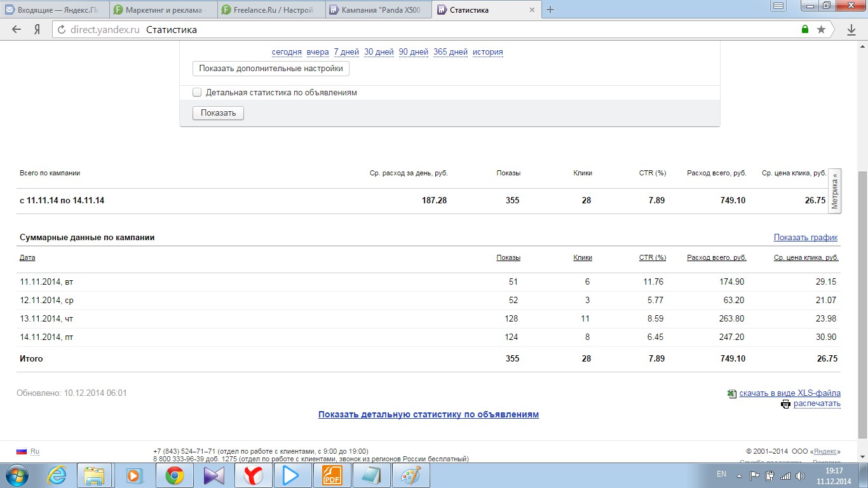Click the "Ru" language link
868x488 pixels.
(x=35, y=451)
